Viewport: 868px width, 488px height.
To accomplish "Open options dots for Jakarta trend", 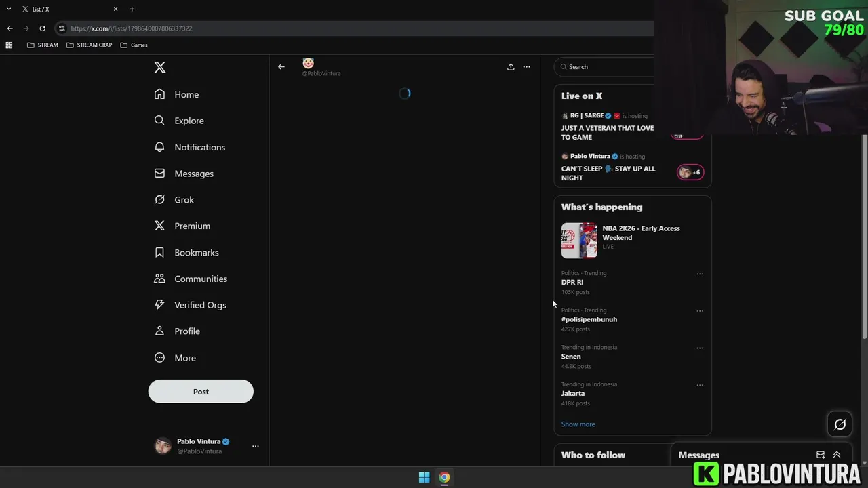I will pyautogui.click(x=700, y=385).
